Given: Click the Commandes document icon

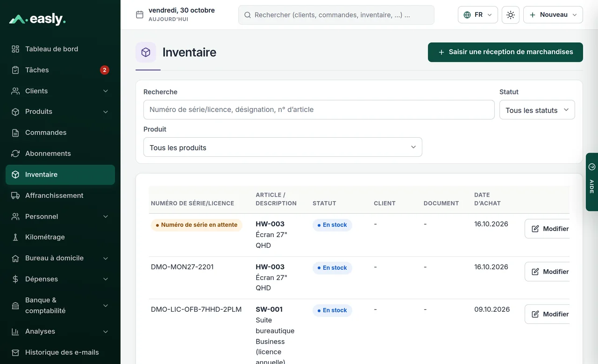Looking at the screenshot, I should pos(15,133).
